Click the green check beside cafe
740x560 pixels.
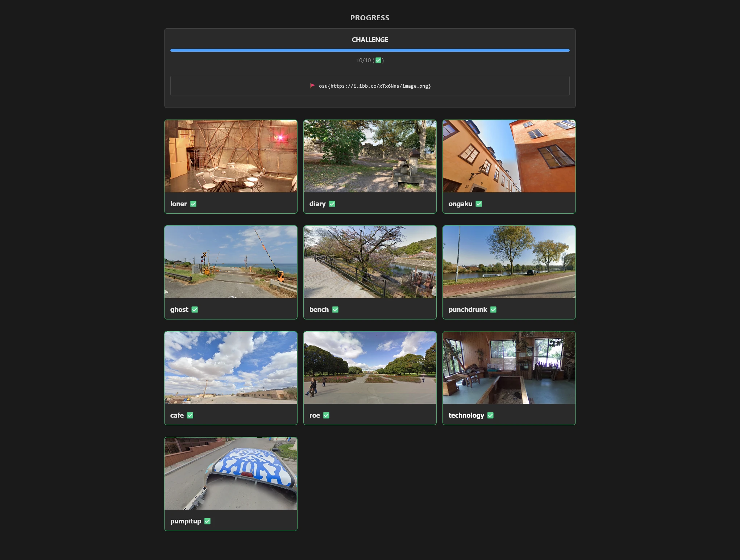tap(190, 415)
